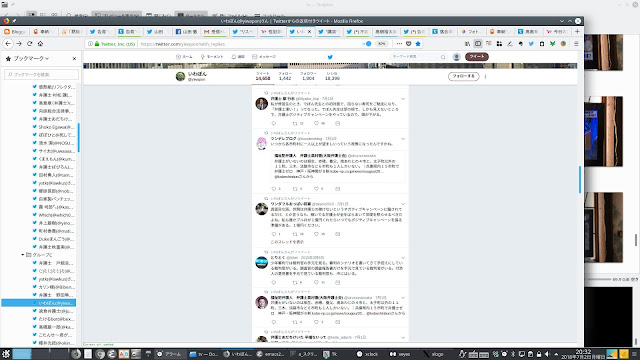Open the フォロー 1,642 count
The height and width of the screenshot is (360, 640).
285,76
